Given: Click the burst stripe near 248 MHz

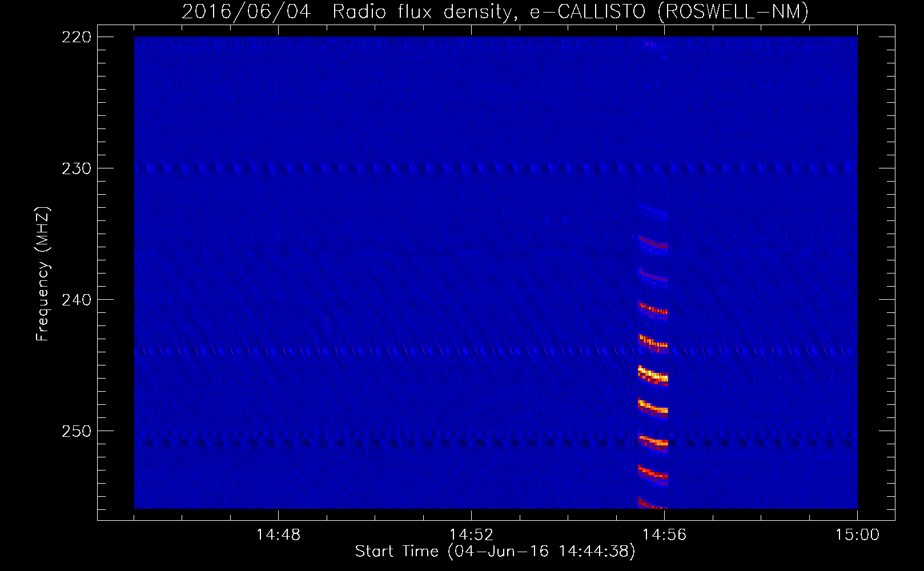Looking at the screenshot, I should (653, 407).
